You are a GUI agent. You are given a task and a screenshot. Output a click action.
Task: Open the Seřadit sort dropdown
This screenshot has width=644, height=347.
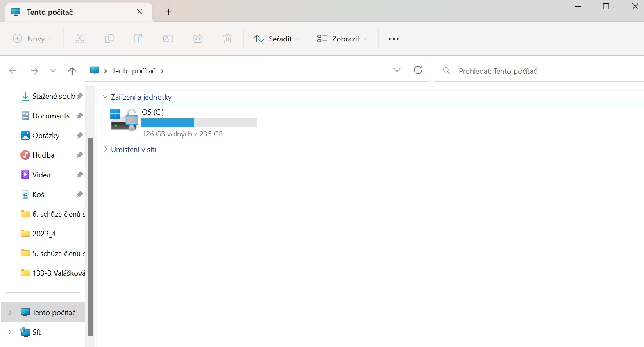click(277, 39)
